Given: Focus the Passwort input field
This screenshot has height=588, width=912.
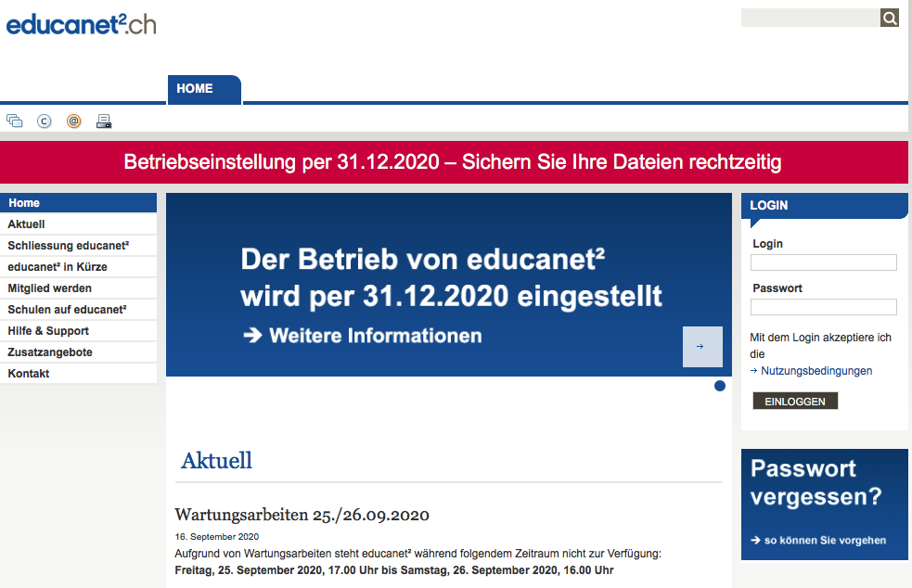Looking at the screenshot, I should click(x=824, y=307).
